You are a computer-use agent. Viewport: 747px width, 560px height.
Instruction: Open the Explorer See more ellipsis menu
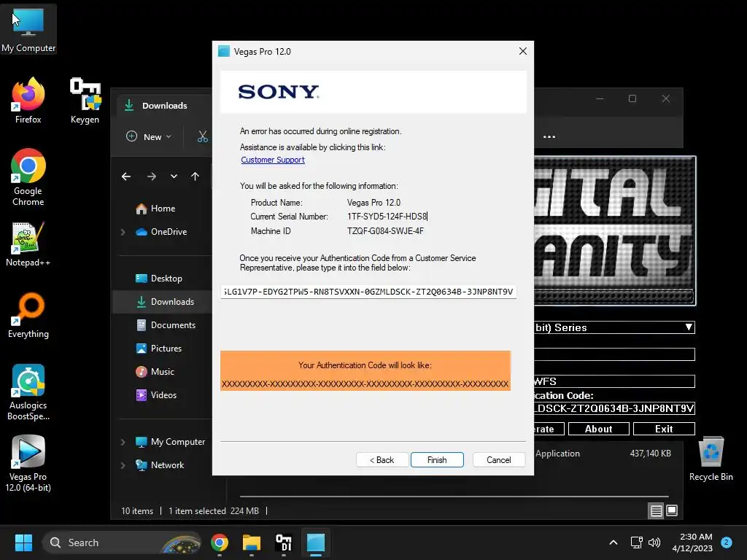(x=549, y=137)
